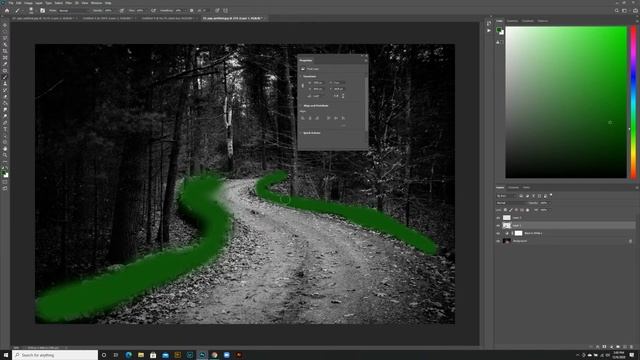Switch to the Gradients tab
The width and height of the screenshot is (640, 360).
[x=527, y=21]
